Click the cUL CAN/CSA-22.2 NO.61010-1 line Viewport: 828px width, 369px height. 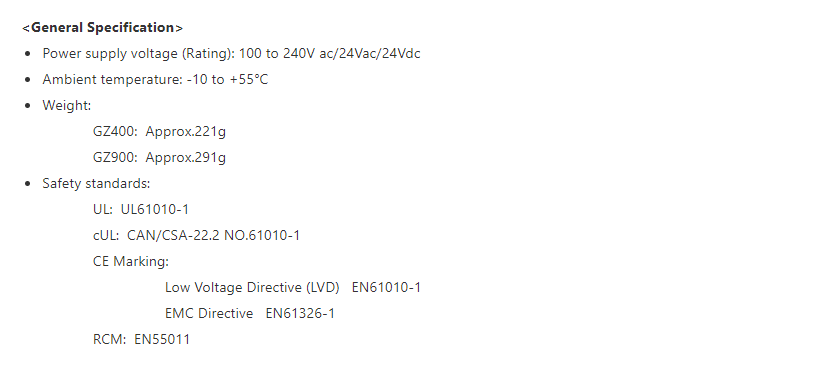click(x=196, y=235)
